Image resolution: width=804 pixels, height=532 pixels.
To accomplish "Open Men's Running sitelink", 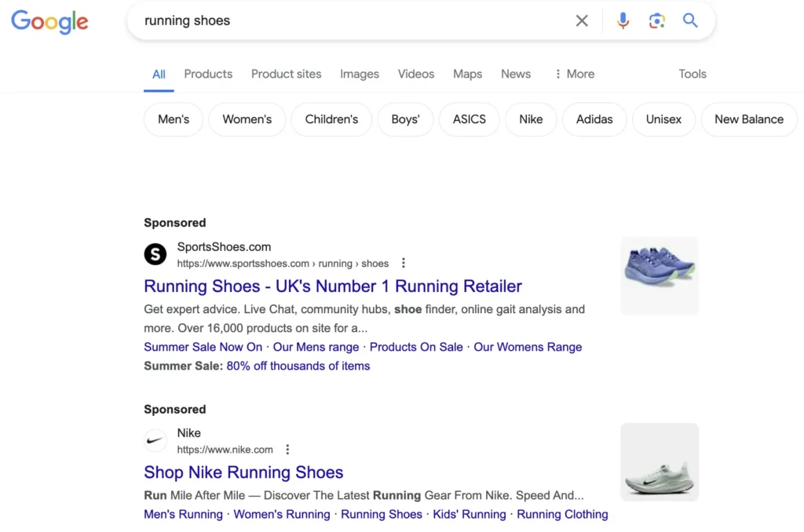I will click(183, 514).
